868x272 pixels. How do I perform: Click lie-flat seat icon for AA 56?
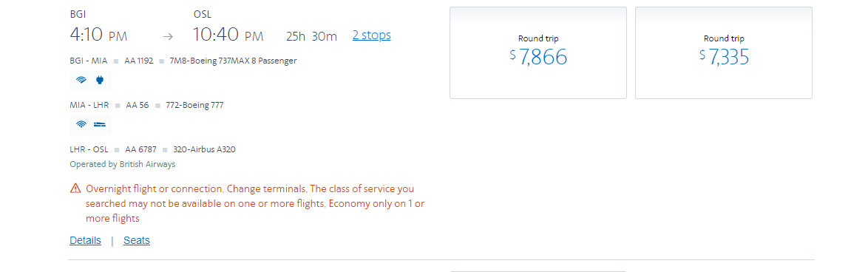point(100,124)
